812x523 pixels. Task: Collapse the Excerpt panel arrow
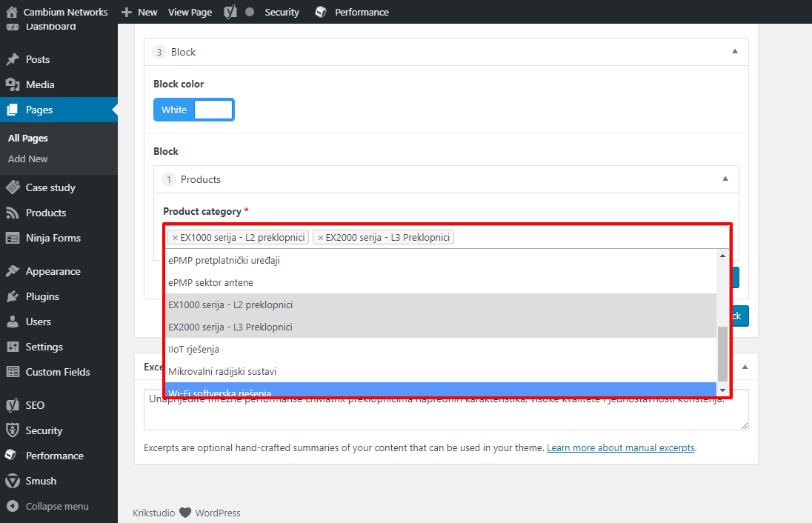745,367
